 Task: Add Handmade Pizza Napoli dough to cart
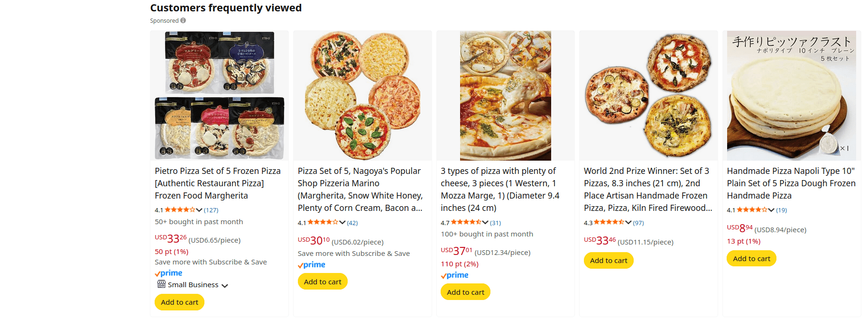coord(751,259)
